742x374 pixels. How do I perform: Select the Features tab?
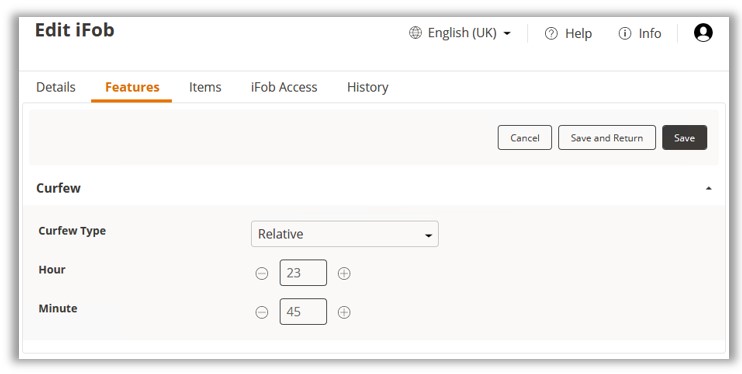(x=132, y=87)
